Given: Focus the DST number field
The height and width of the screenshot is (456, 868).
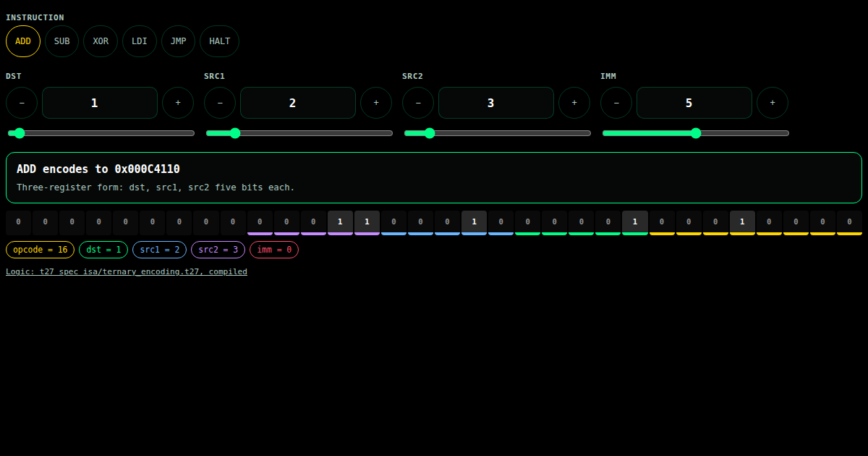Looking at the screenshot, I should (100, 103).
